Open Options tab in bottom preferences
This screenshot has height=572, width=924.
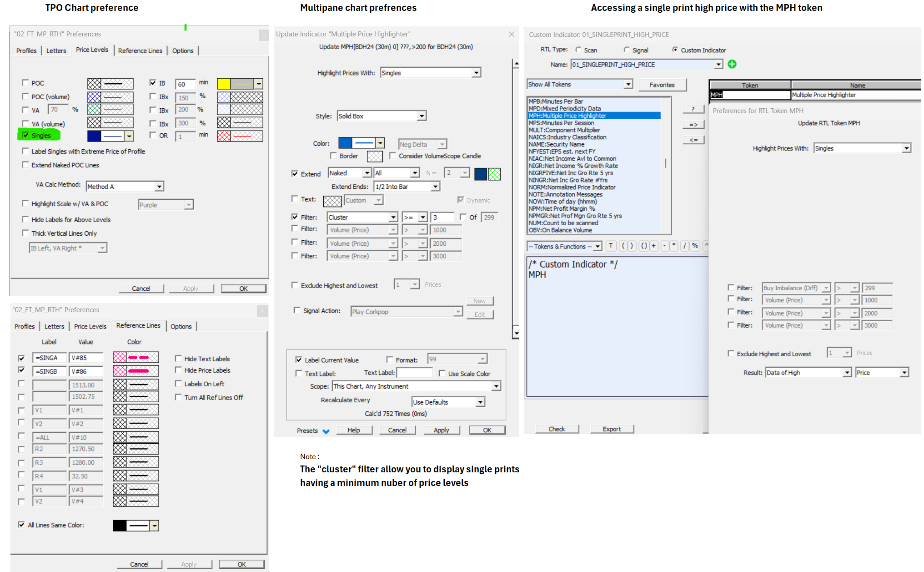tap(181, 326)
